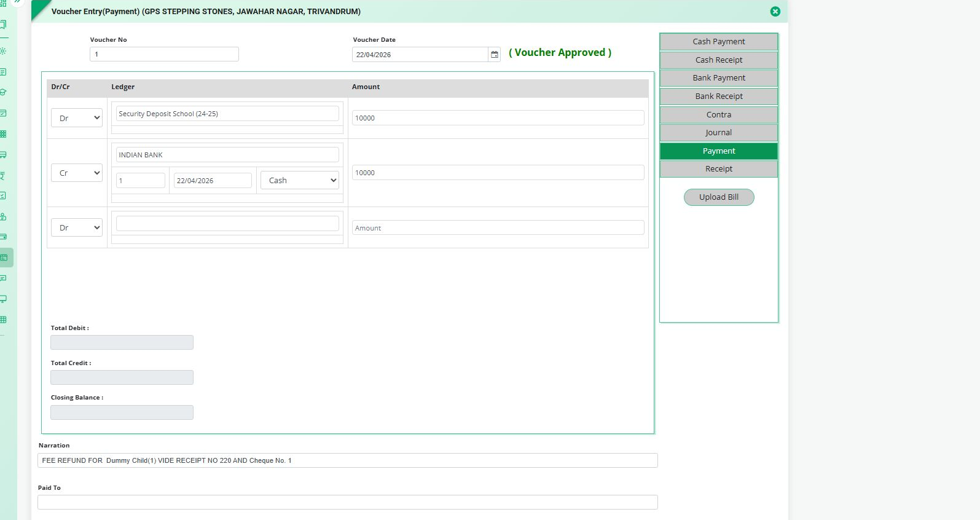Switch to Bank Receipt voucher type

click(x=719, y=97)
